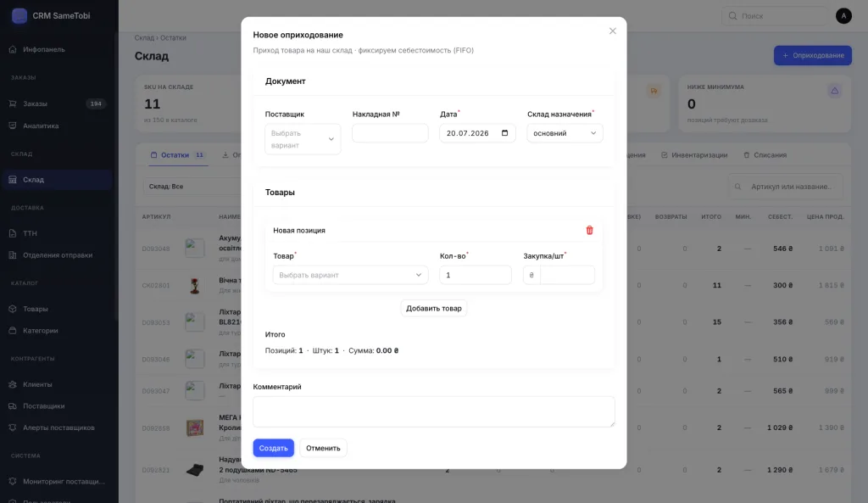The height and width of the screenshot is (503, 868).
Task: Click the Остатки breadcrumb text
Action: click(173, 37)
